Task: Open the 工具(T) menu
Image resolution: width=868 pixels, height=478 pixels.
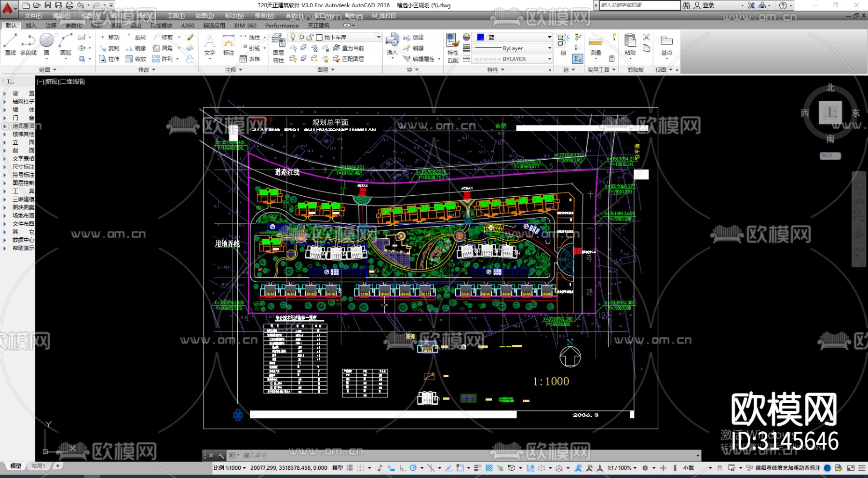Action: [176, 16]
